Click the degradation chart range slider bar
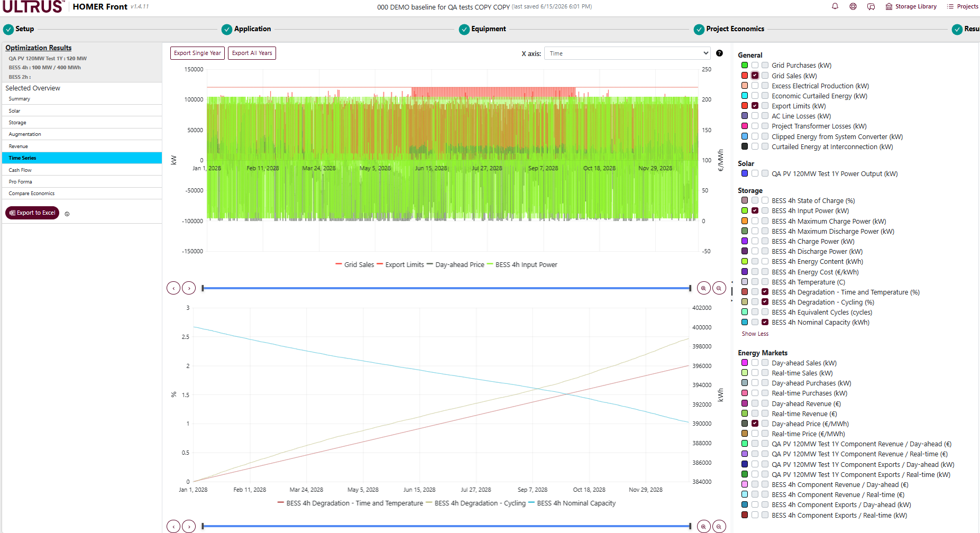Screen dimensions: 980x533 tap(446, 526)
